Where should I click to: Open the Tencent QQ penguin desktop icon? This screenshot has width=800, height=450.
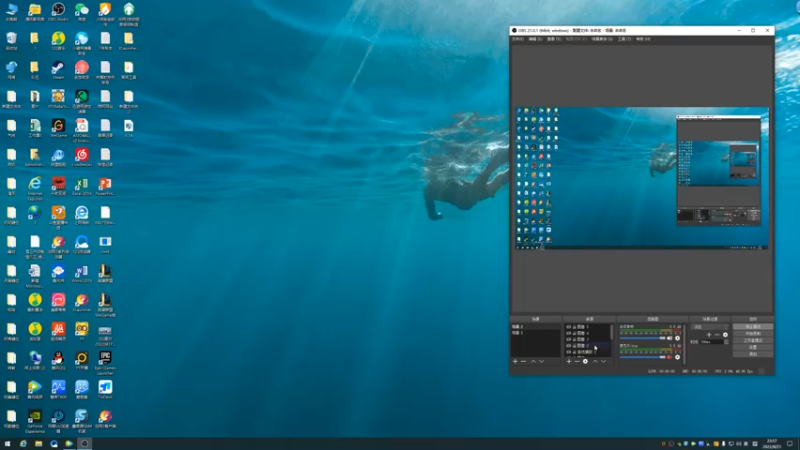(x=58, y=360)
